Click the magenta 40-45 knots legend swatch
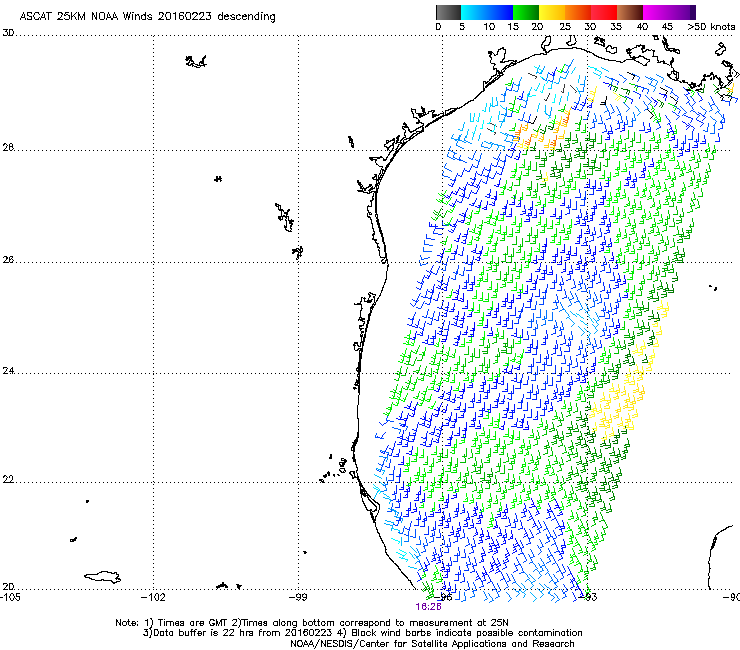The height and width of the screenshot is (650, 740). tap(656, 12)
